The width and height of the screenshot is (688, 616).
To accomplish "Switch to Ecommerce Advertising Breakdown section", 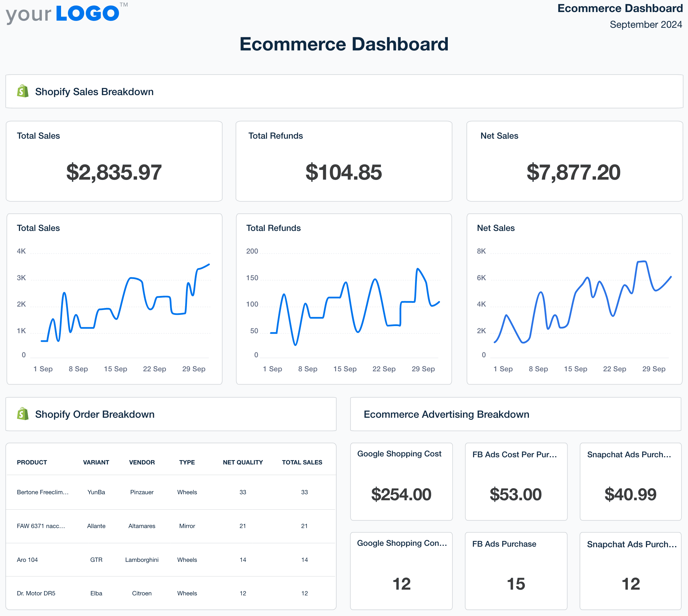I will pyautogui.click(x=447, y=414).
